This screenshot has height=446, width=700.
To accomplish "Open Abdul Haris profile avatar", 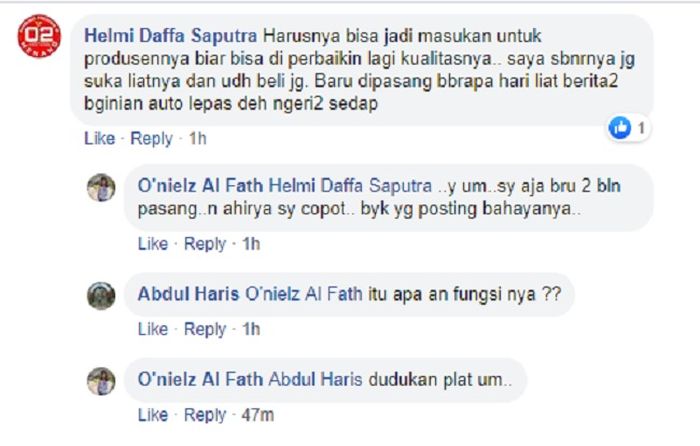I will pos(101,296).
